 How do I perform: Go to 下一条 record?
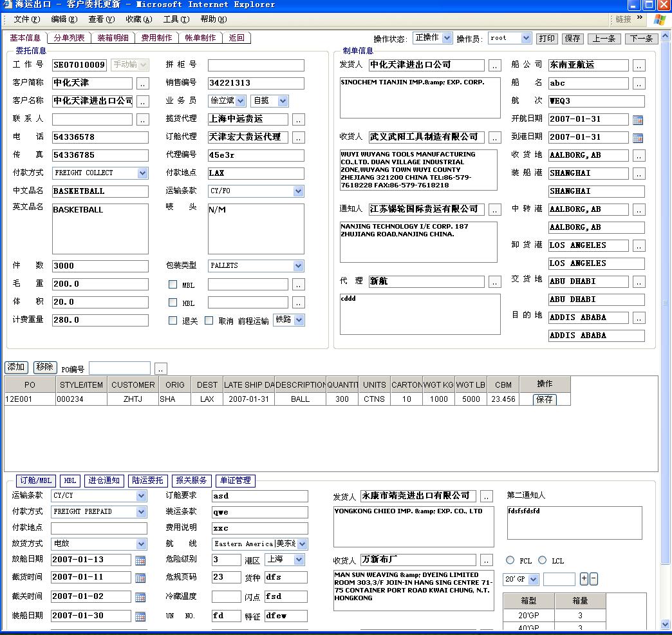pos(641,39)
